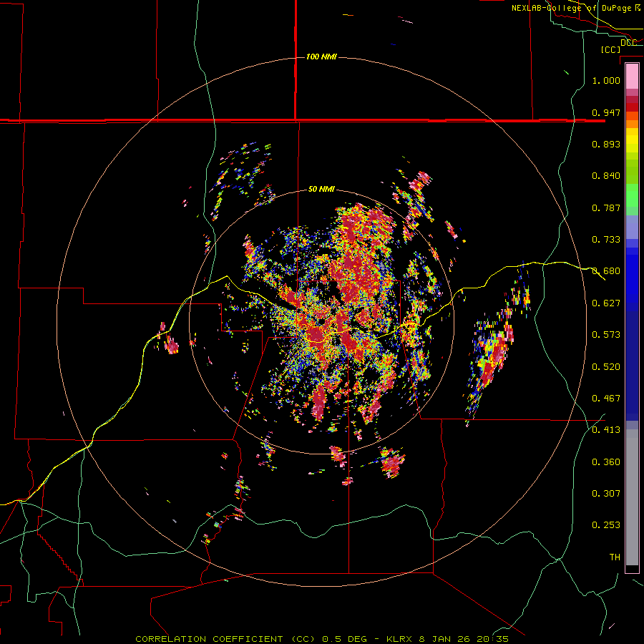Select the 0.893 legend value
The height and width of the screenshot is (644, 644).
606,144
